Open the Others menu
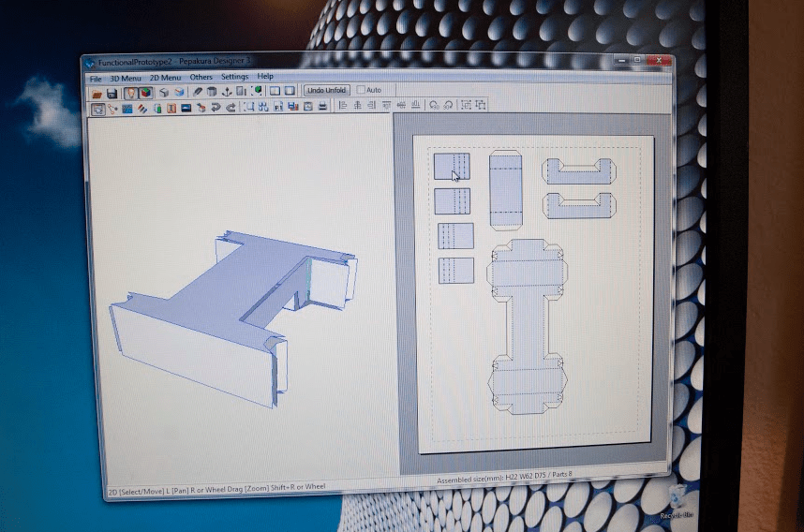 tap(201, 77)
